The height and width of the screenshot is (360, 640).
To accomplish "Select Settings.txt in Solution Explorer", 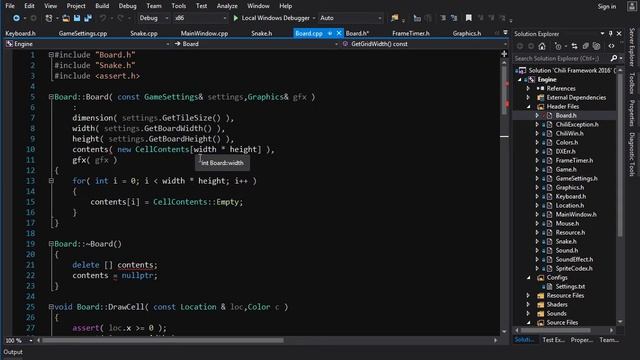I will pyautogui.click(x=570, y=287).
